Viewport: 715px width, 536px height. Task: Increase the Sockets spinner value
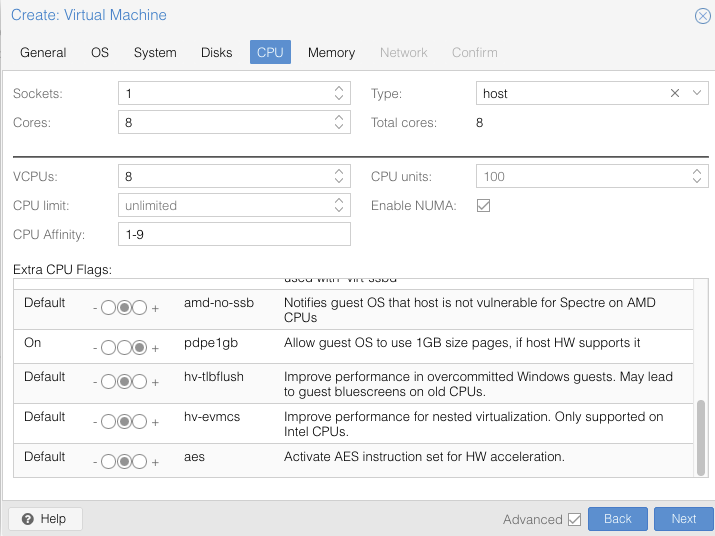(x=339, y=88)
